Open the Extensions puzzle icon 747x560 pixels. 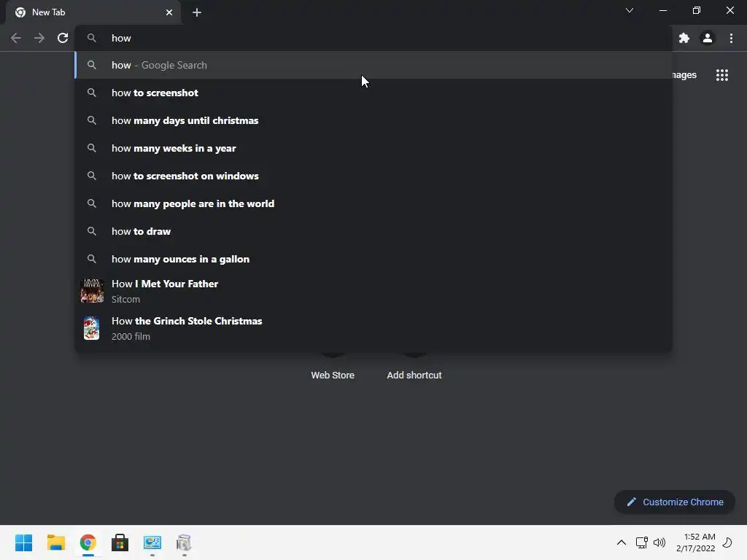pos(684,38)
